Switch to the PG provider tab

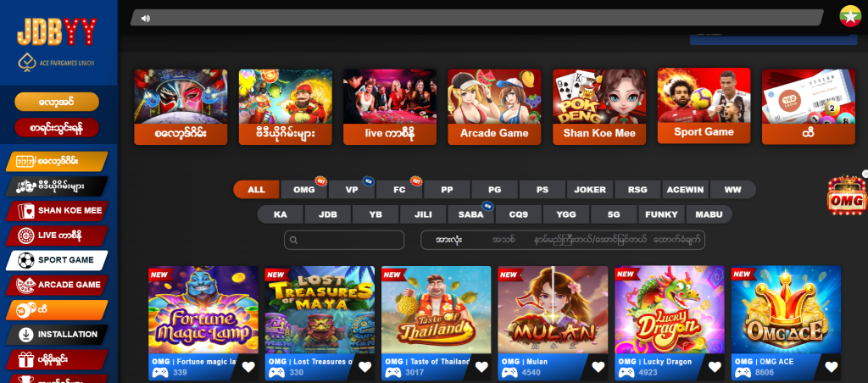[x=494, y=190]
